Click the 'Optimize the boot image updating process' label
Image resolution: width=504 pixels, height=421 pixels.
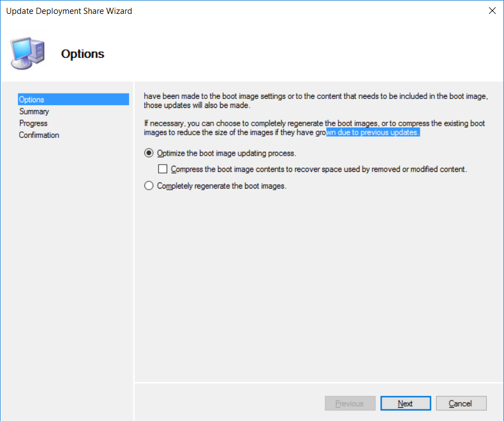coord(226,153)
